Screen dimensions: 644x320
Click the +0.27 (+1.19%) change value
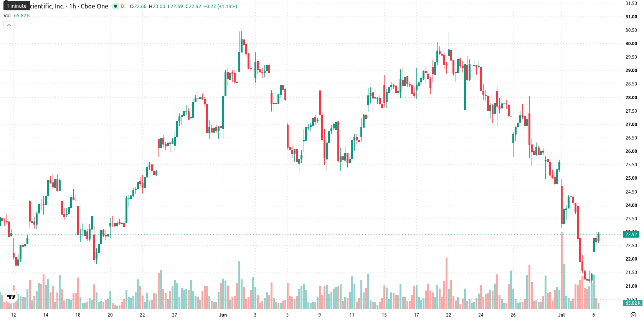coord(220,6)
